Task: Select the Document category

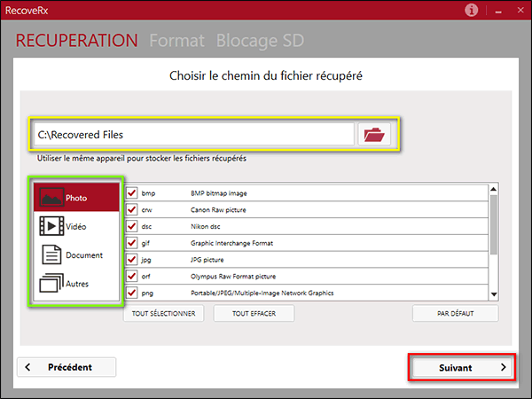Action: pyautogui.click(x=76, y=254)
